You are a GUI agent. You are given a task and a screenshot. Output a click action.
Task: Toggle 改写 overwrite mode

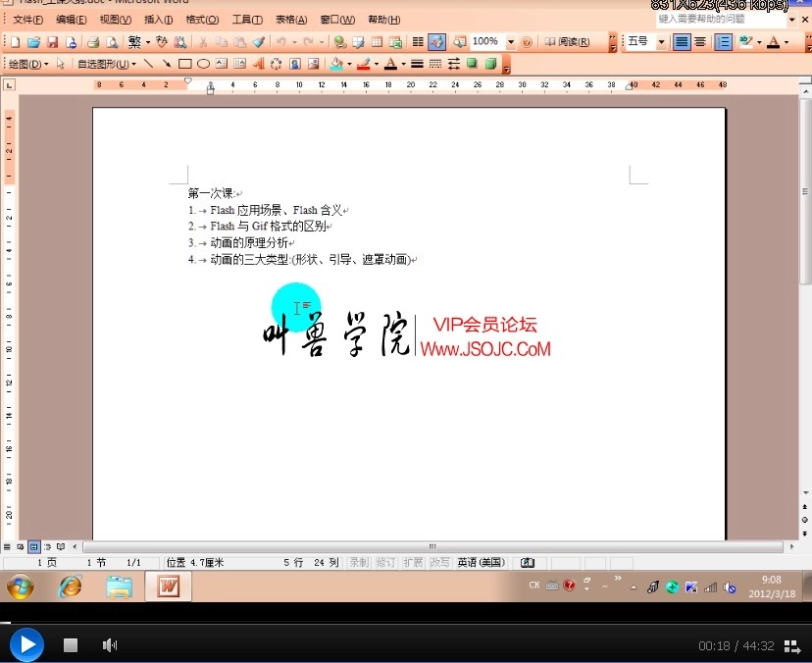tap(440, 561)
